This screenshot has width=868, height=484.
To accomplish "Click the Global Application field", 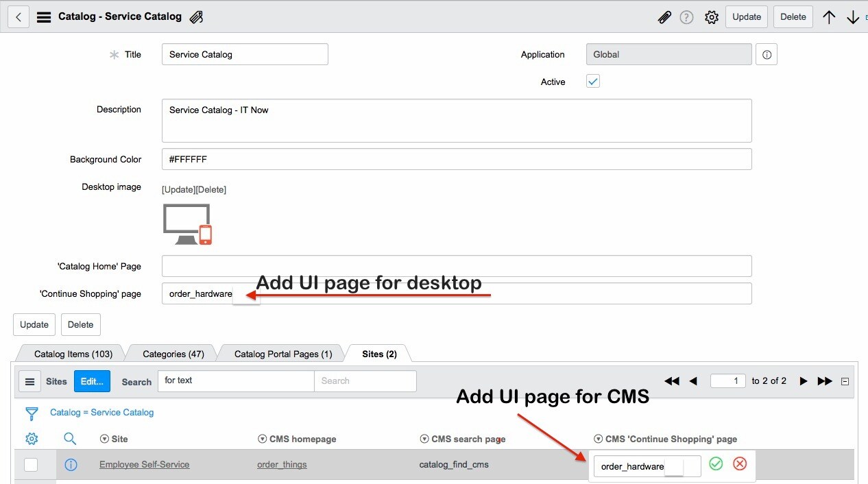I will 669,54.
